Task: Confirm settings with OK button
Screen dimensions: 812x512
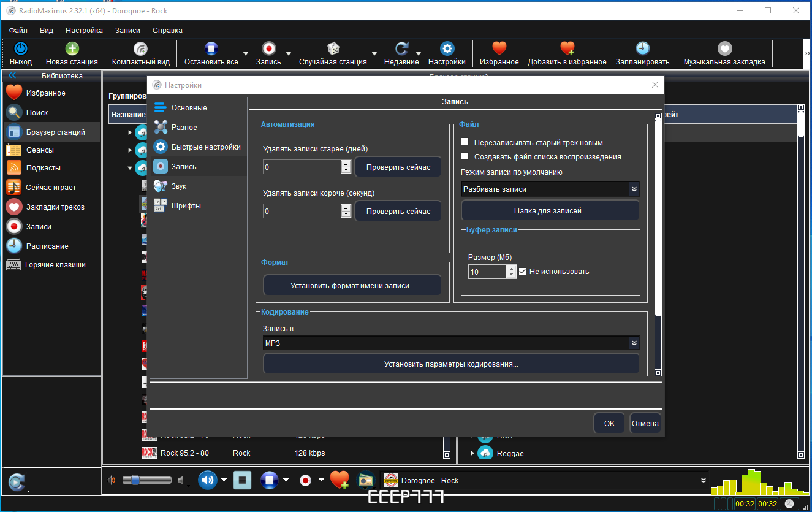Action: point(609,423)
